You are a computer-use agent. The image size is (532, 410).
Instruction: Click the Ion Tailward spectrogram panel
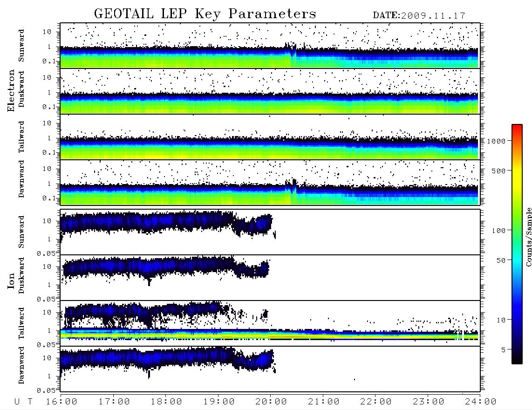pos(270,323)
